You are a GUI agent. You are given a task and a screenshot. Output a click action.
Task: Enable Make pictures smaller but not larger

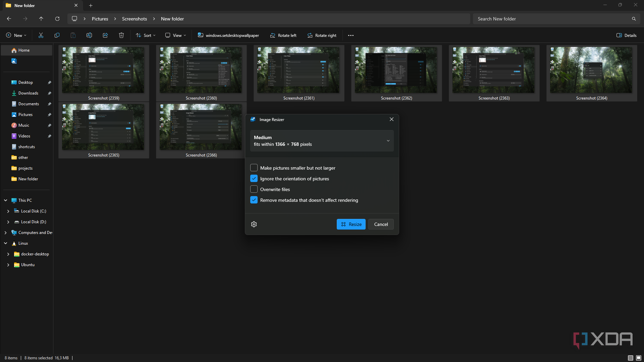pyautogui.click(x=254, y=168)
